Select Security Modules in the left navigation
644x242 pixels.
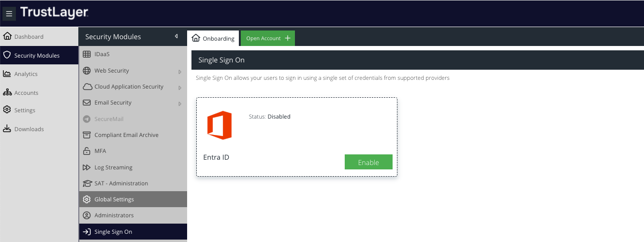[39, 55]
